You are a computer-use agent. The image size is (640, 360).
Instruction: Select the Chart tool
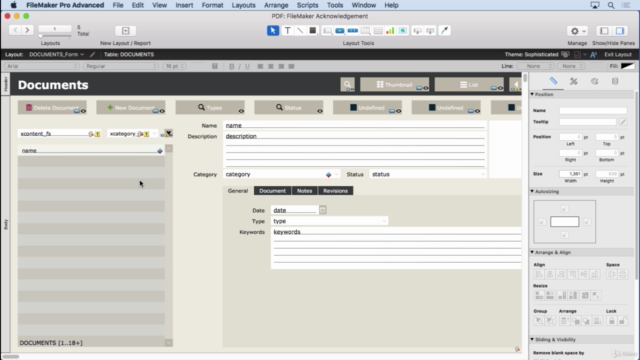(x=390, y=31)
